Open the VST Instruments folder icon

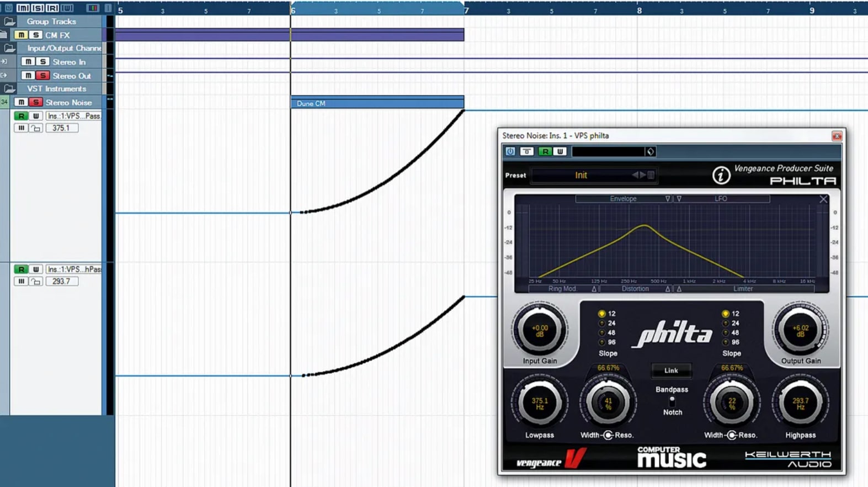coord(9,88)
